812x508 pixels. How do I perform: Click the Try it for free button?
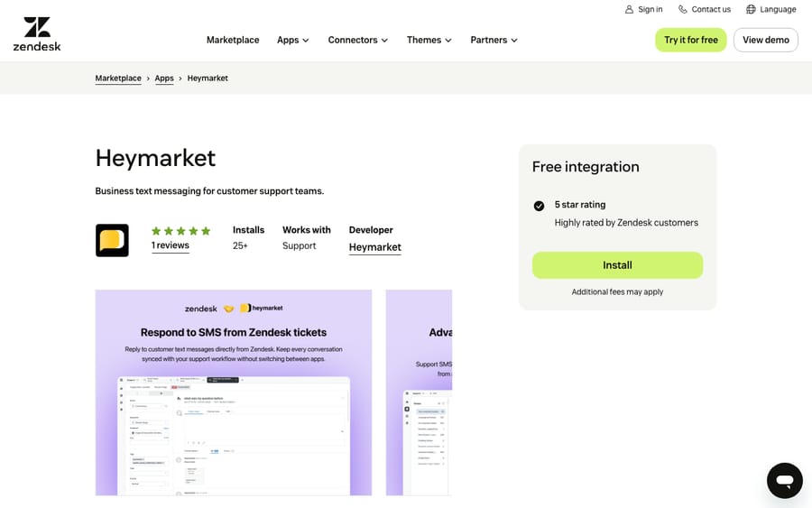(x=691, y=40)
